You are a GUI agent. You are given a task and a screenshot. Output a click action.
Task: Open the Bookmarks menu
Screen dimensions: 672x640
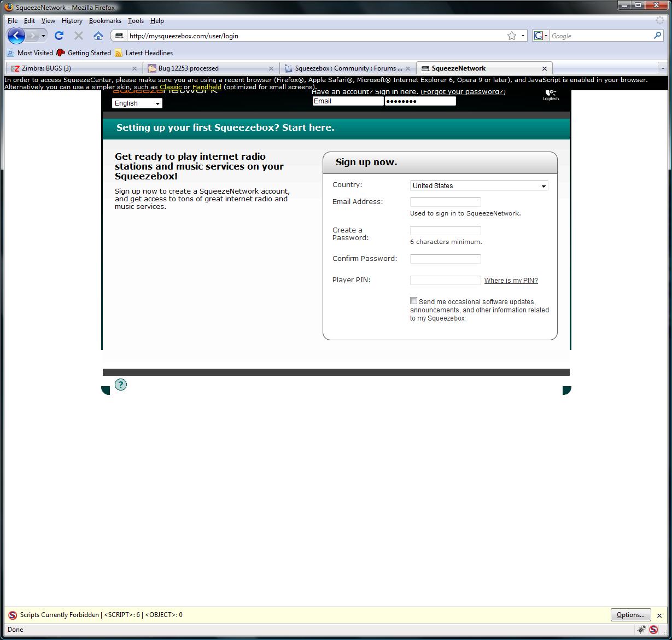point(105,21)
